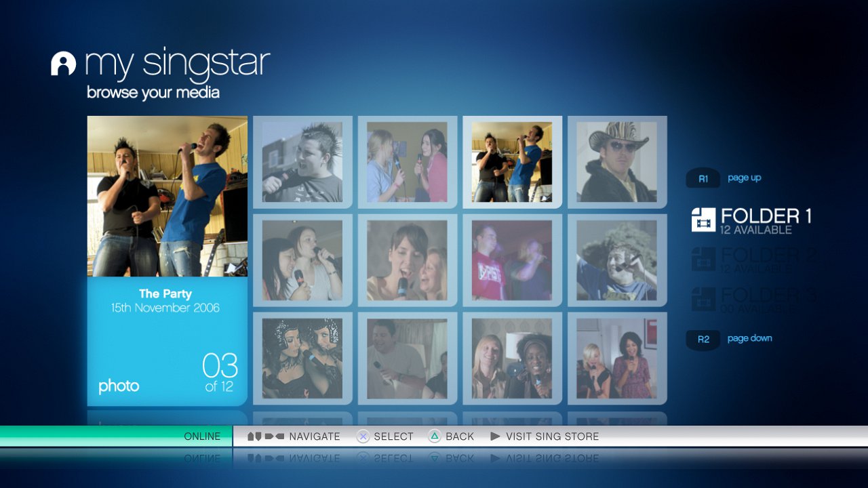Click the my singstar heading
The width and height of the screenshot is (868, 488).
(x=177, y=63)
